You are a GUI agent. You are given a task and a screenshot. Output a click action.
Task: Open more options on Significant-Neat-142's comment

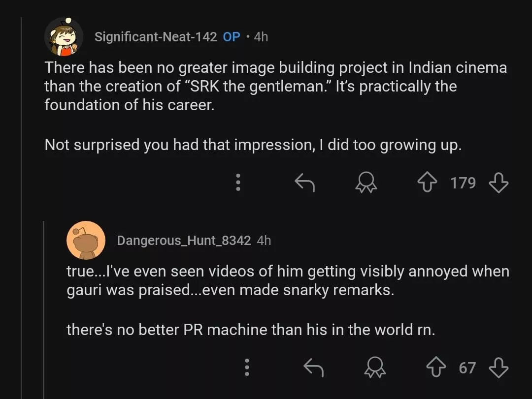(x=238, y=183)
